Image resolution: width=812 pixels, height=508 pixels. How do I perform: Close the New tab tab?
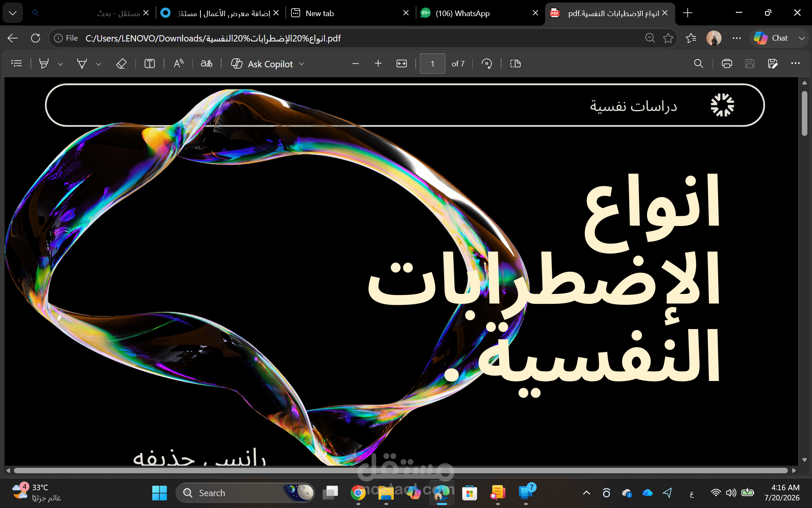click(406, 13)
